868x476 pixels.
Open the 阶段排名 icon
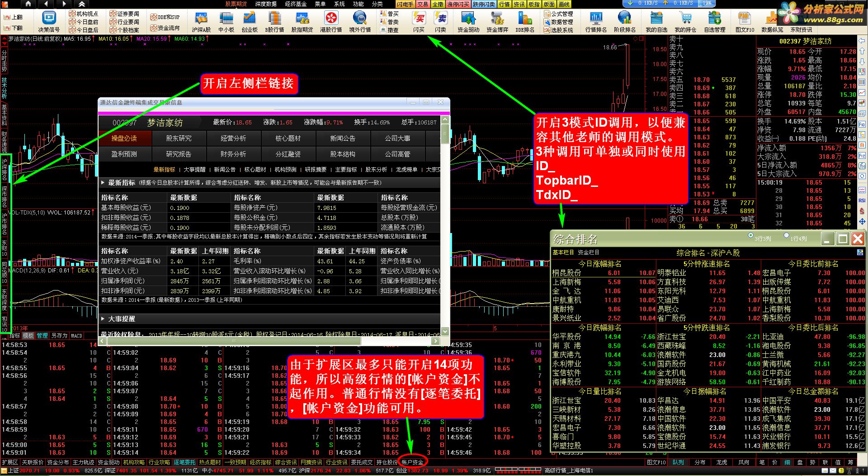point(624,21)
